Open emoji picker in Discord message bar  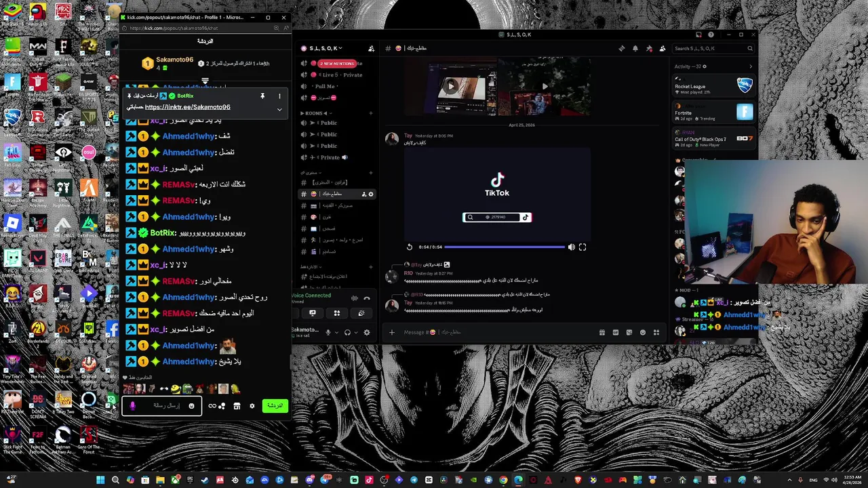pyautogui.click(x=643, y=332)
